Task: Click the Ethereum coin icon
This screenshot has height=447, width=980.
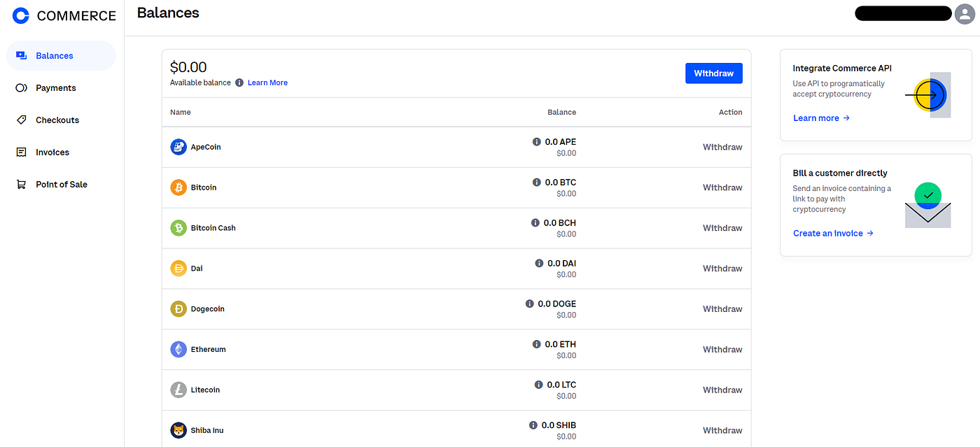Action: 178,350
